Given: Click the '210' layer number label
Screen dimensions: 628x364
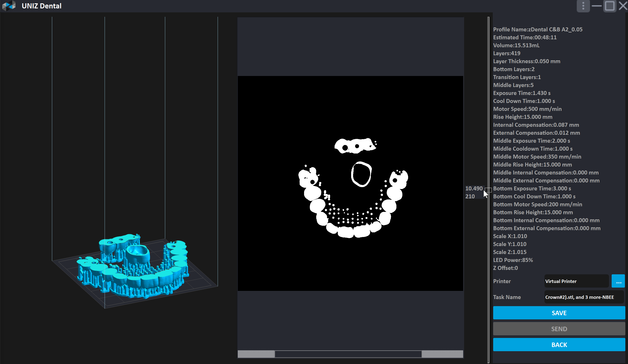Looking at the screenshot, I should pos(470,197).
